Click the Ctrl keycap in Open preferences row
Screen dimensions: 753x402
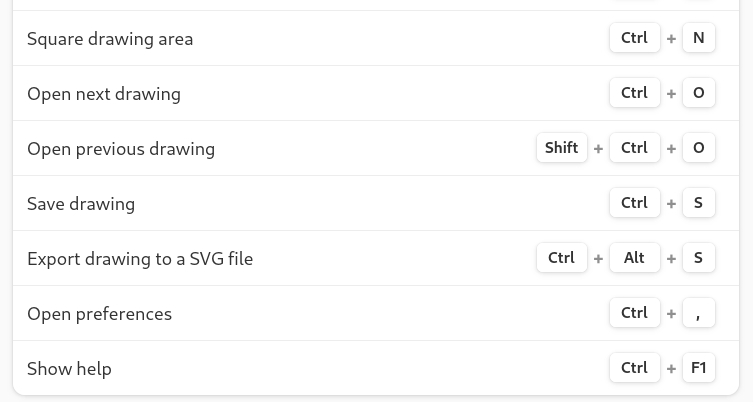pyautogui.click(x=634, y=313)
